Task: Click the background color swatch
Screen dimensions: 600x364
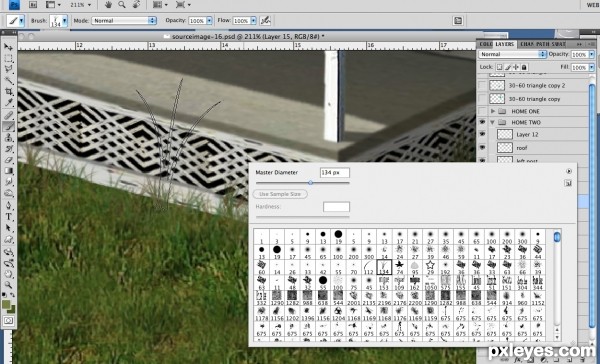Action: tap(11, 309)
